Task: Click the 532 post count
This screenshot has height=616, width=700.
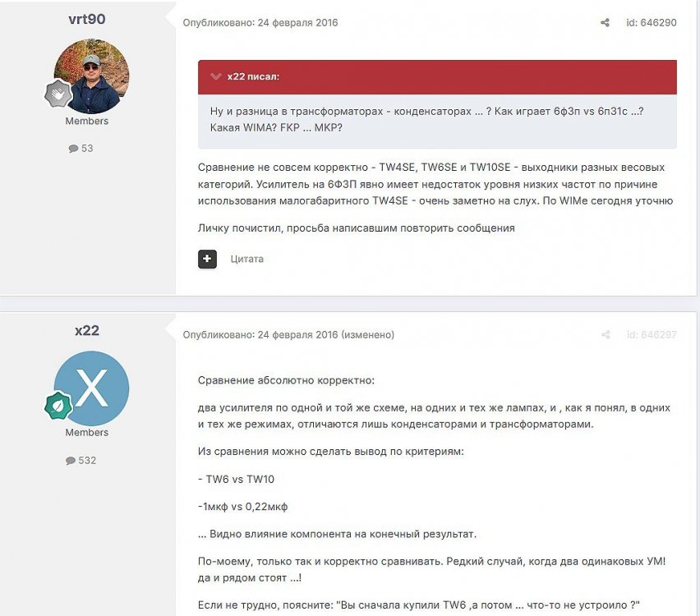Action: coord(87,460)
